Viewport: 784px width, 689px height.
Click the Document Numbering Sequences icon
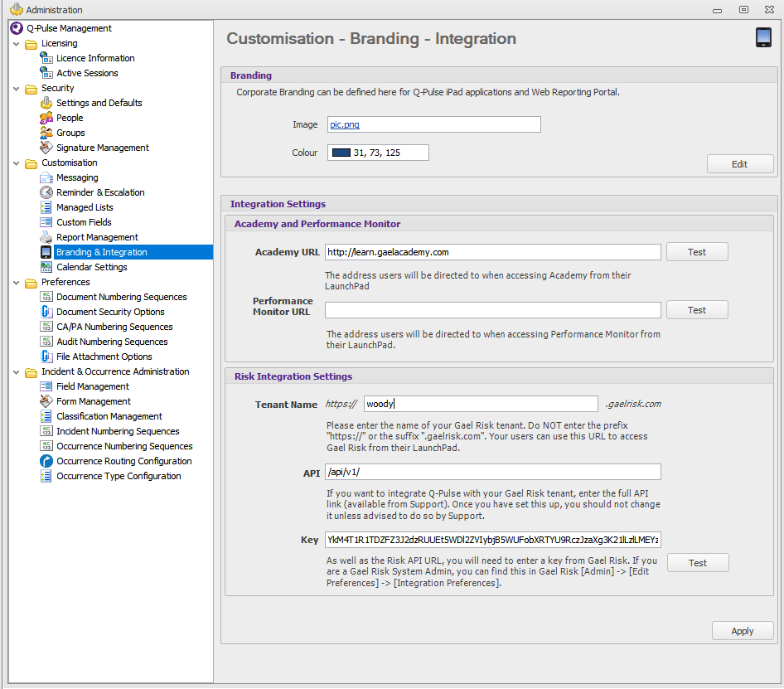46,297
